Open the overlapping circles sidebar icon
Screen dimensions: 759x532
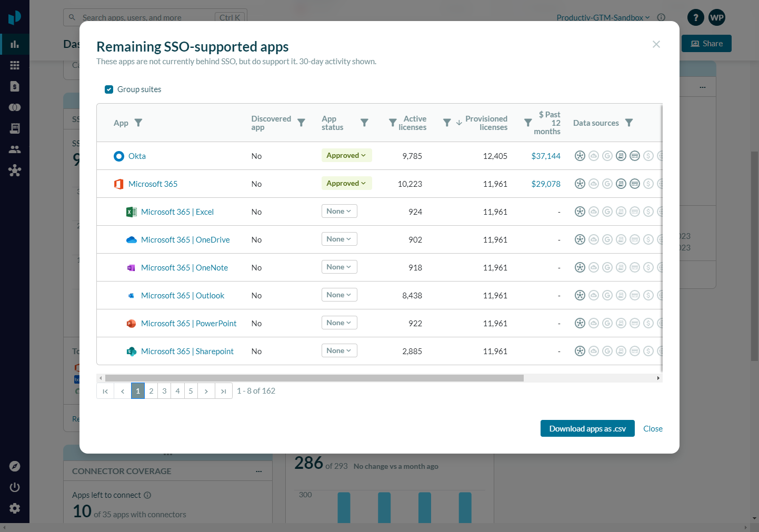(15, 107)
